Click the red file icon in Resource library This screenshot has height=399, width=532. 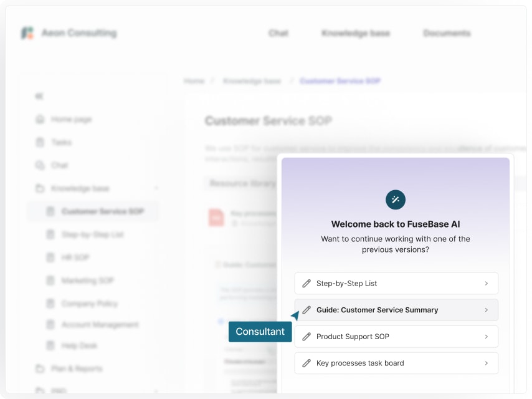(x=216, y=218)
